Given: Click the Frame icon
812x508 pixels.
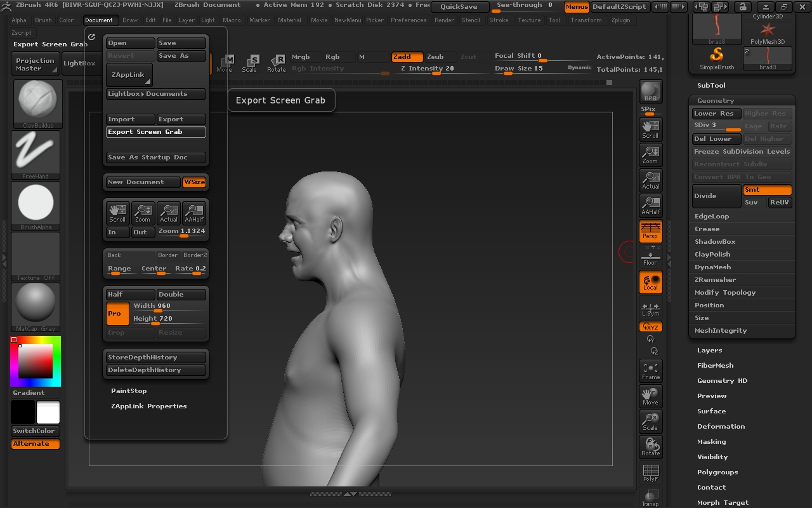Looking at the screenshot, I should click(650, 371).
